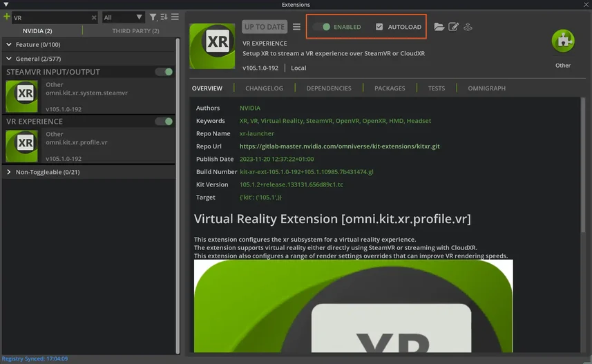Click the xr-launcher repo name

coord(257,134)
